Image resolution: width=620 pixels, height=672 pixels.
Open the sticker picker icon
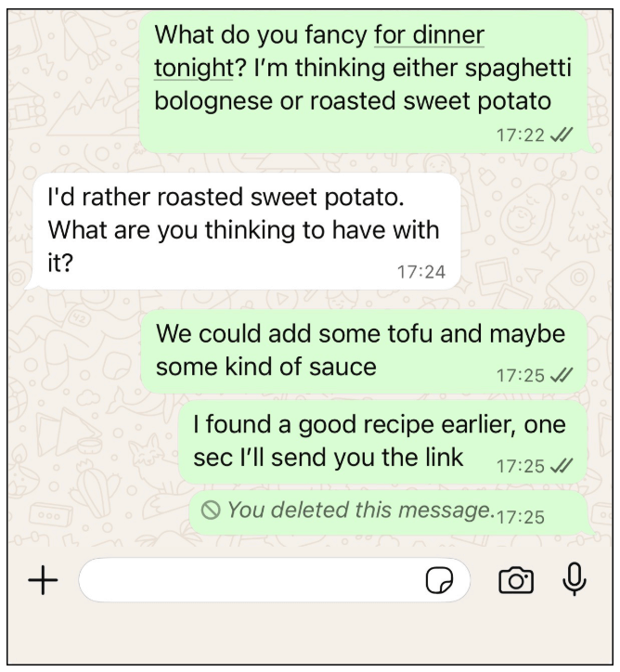pos(439,581)
